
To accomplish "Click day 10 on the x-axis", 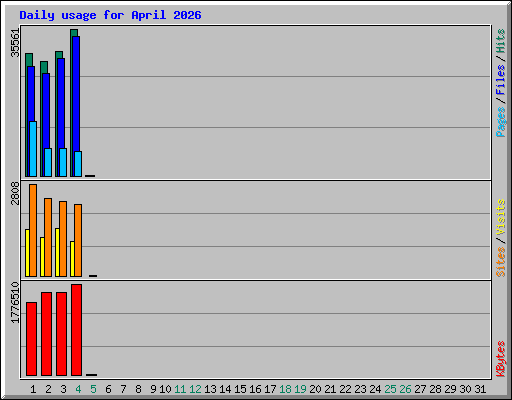I will (165, 389).
